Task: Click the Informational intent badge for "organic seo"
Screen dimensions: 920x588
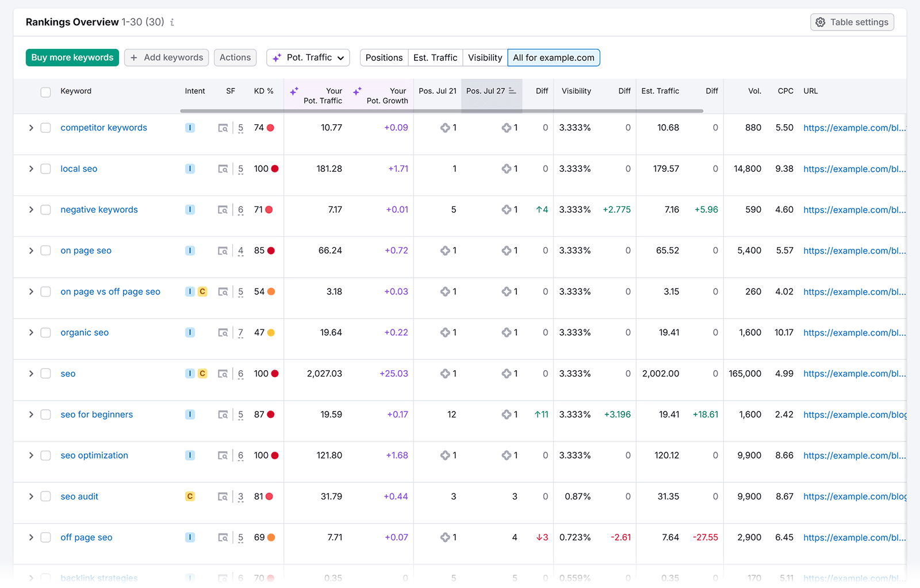Action: (190, 332)
